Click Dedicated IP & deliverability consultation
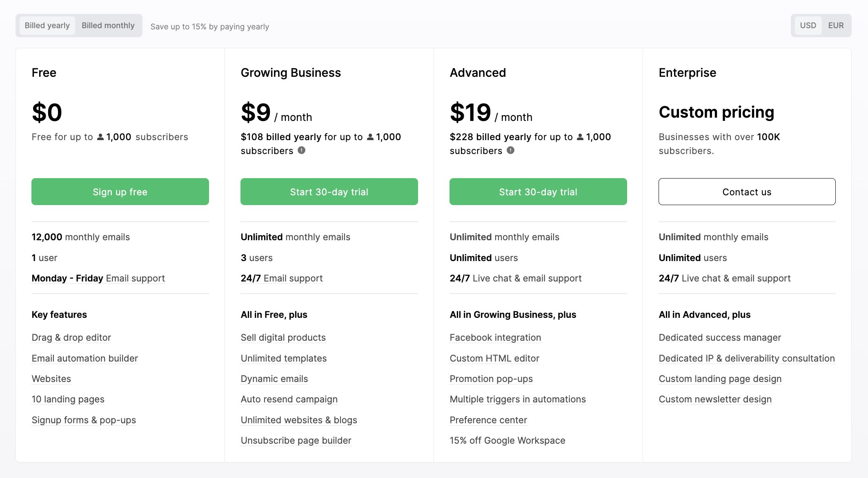This screenshot has width=868, height=478. tap(747, 358)
